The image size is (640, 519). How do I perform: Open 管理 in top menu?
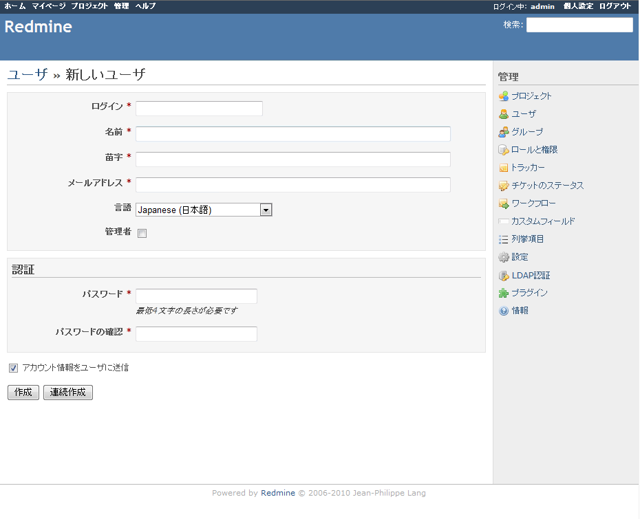click(121, 6)
